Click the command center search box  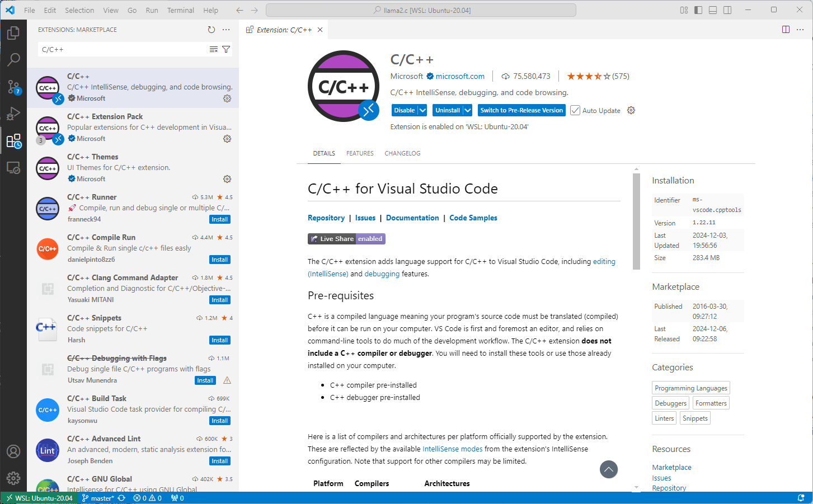coord(421,10)
